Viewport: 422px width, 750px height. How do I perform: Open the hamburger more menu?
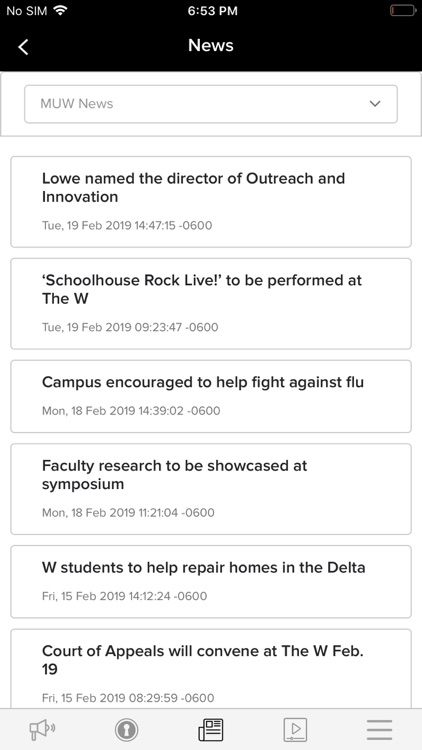pyautogui.click(x=379, y=730)
